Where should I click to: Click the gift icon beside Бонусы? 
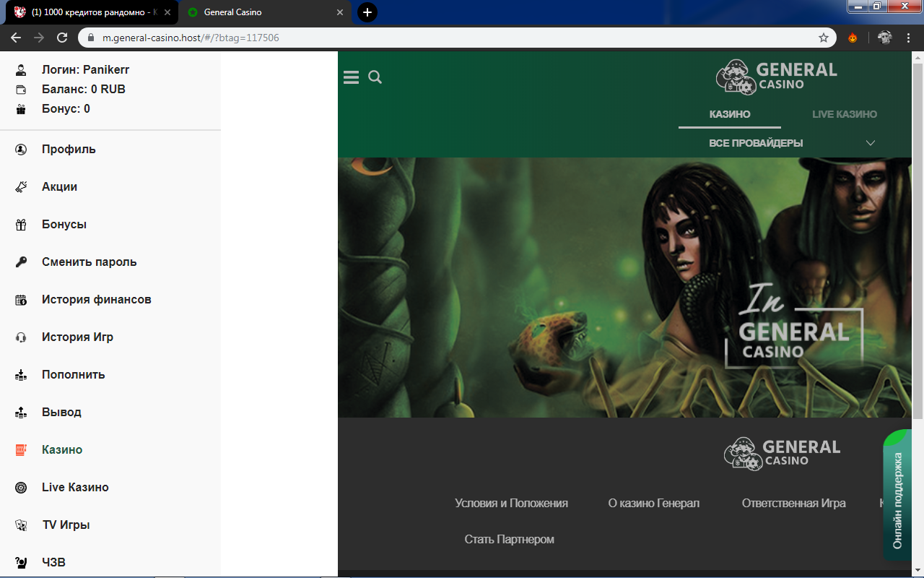(x=21, y=225)
